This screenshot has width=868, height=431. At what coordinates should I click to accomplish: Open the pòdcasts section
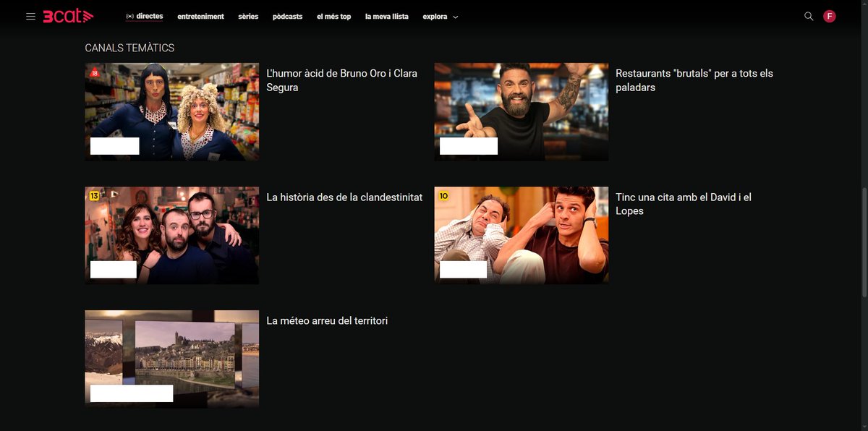coord(288,17)
